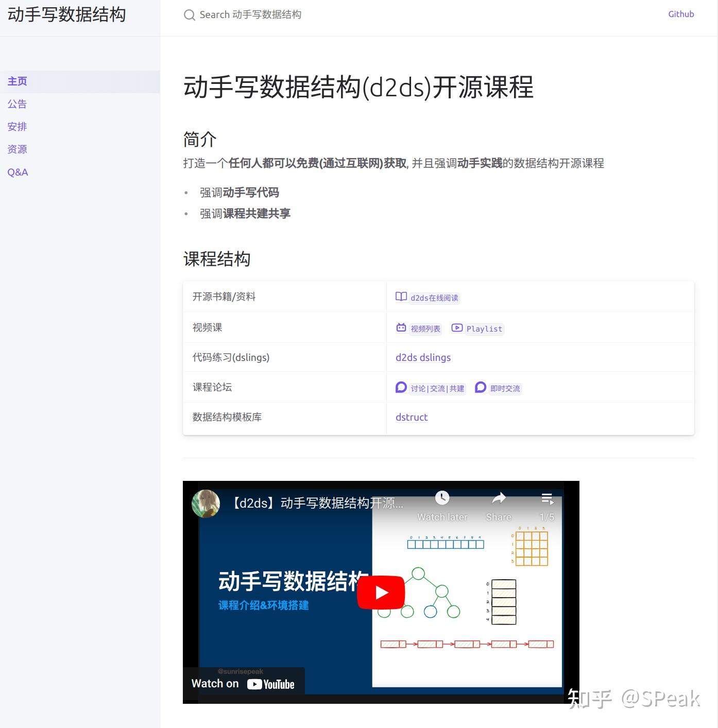Select 安排 in the sidebar
Image resolution: width=718 pixels, height=728 pixels.
pos(17,127)
